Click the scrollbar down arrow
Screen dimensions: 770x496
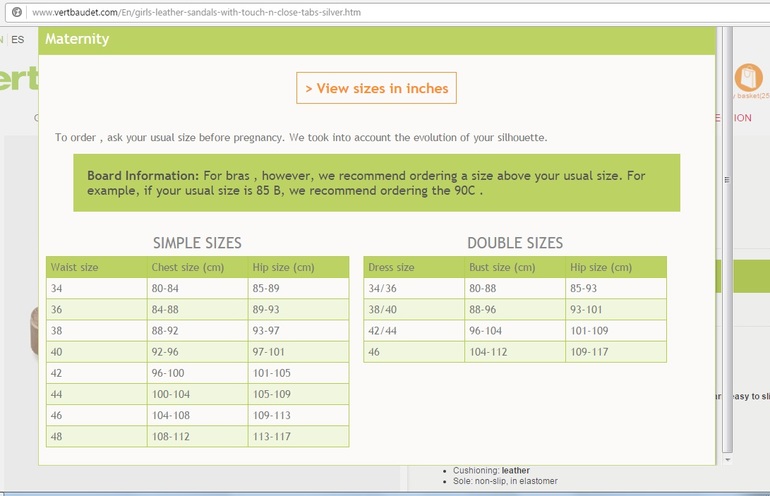tap(728, 458)
